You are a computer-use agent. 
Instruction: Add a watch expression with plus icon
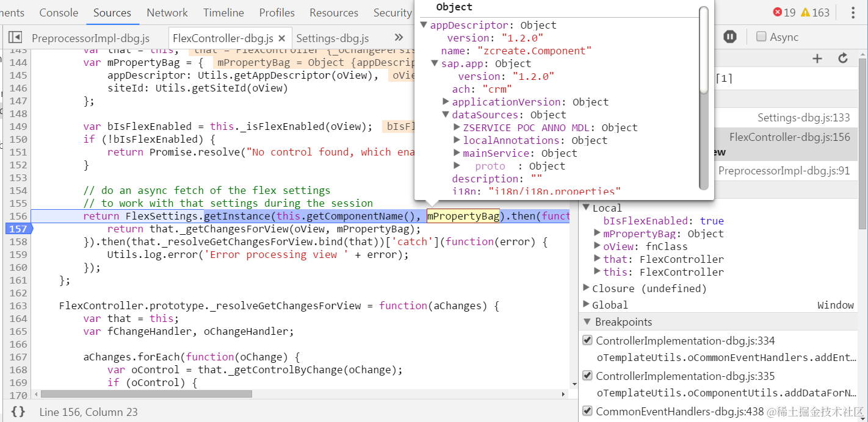click(x=817, y=59)
